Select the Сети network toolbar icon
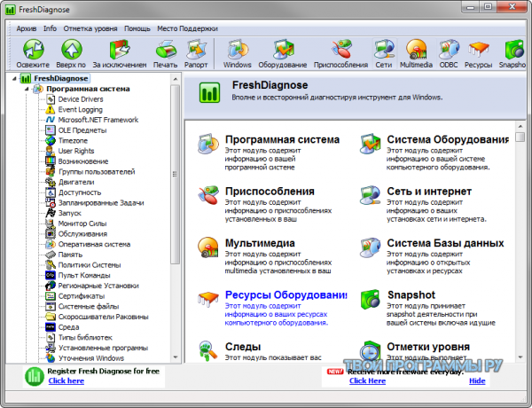 (x=384, y=50)
